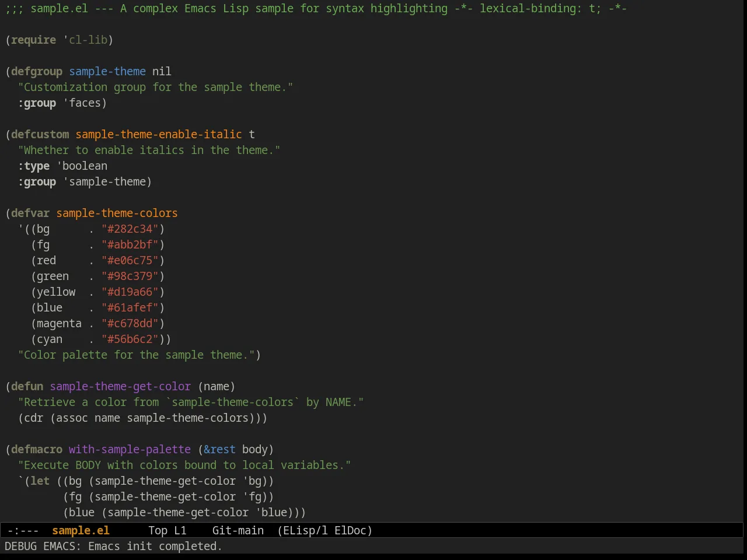Click the 'cl-lib' symbol
The image size is (747, 560).
point(88,40)
